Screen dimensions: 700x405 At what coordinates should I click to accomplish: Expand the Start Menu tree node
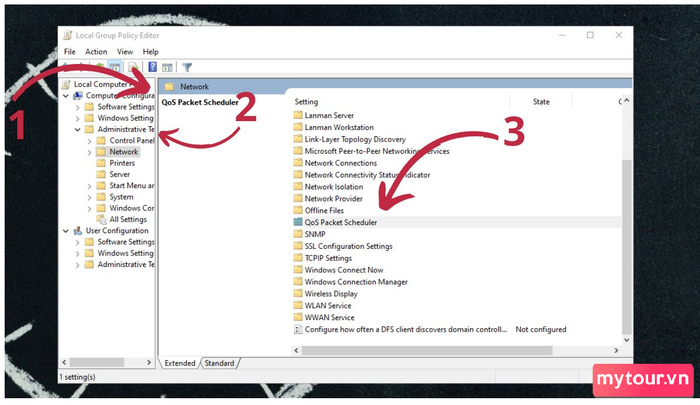click(x=89, y=186)
